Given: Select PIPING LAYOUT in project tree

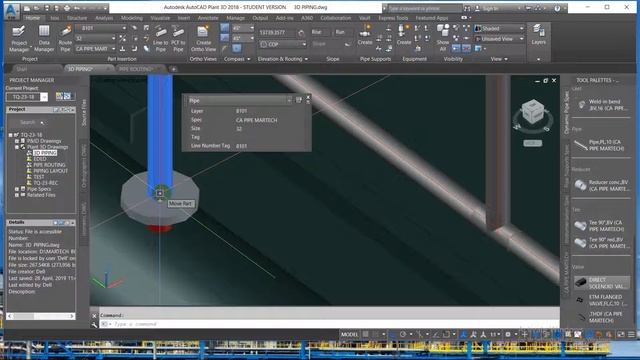Looking at the screenshot, I should click(50, 171).
